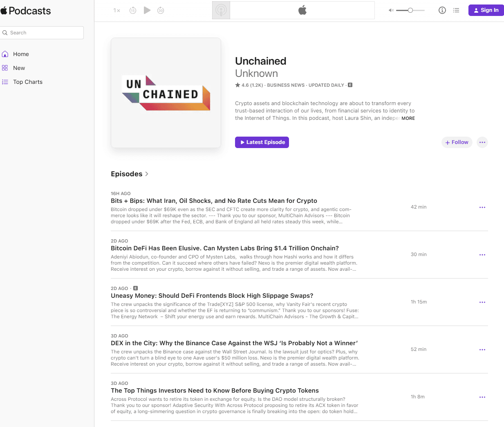Viewport: 504px width, 427px height.
Task: Follow the Unchained podcast
Action: pyautogui.click(x=457, y=142)
